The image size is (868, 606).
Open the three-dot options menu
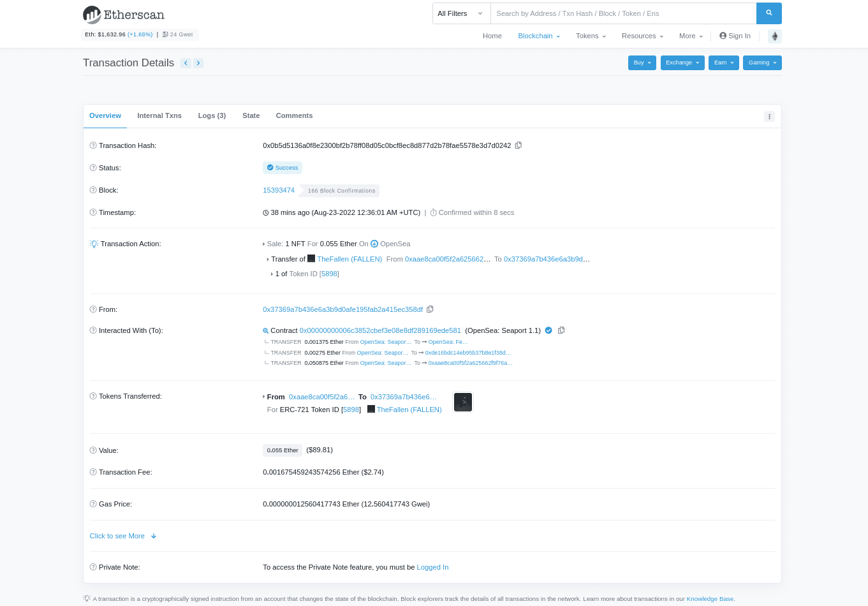pos(769,116)
